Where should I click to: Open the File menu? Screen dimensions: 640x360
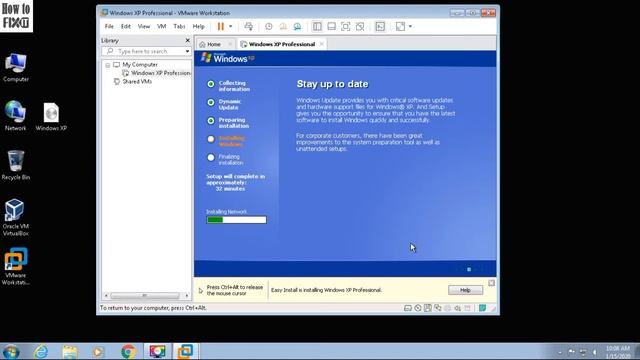[109, 27]
